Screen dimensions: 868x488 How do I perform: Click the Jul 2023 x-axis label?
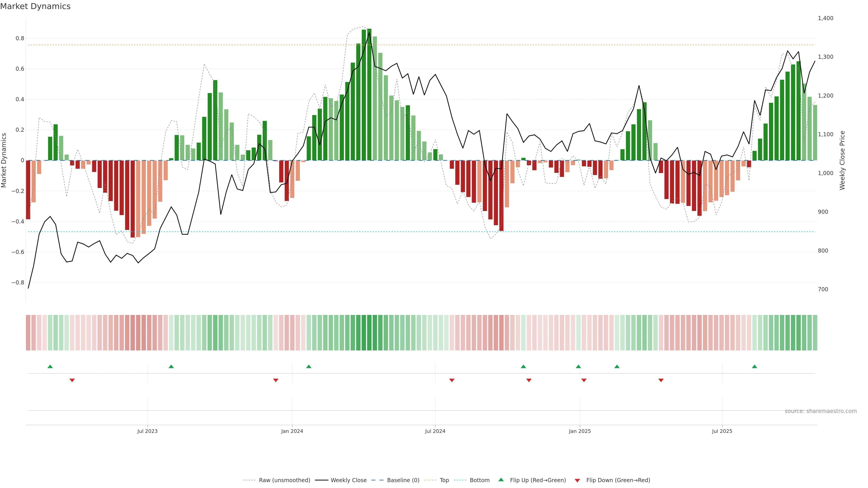click(x=147, y=431)
